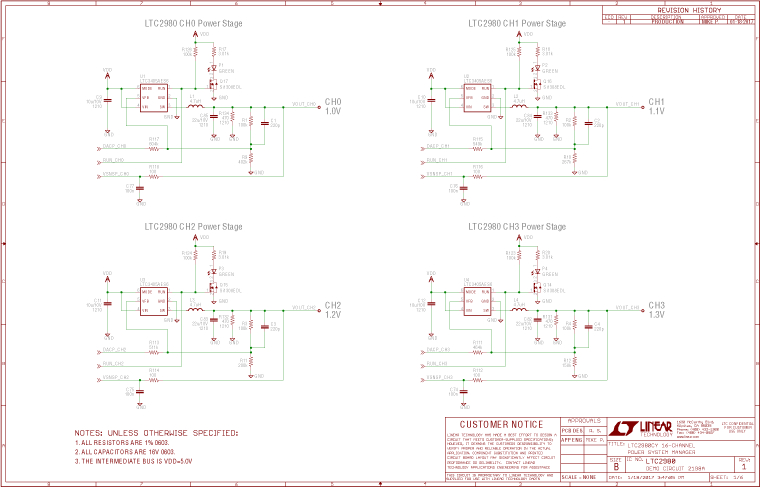Viewport: 760px width, 487px height.
Task: Click the 'SHEET' number cell
Action: point(732,477)
